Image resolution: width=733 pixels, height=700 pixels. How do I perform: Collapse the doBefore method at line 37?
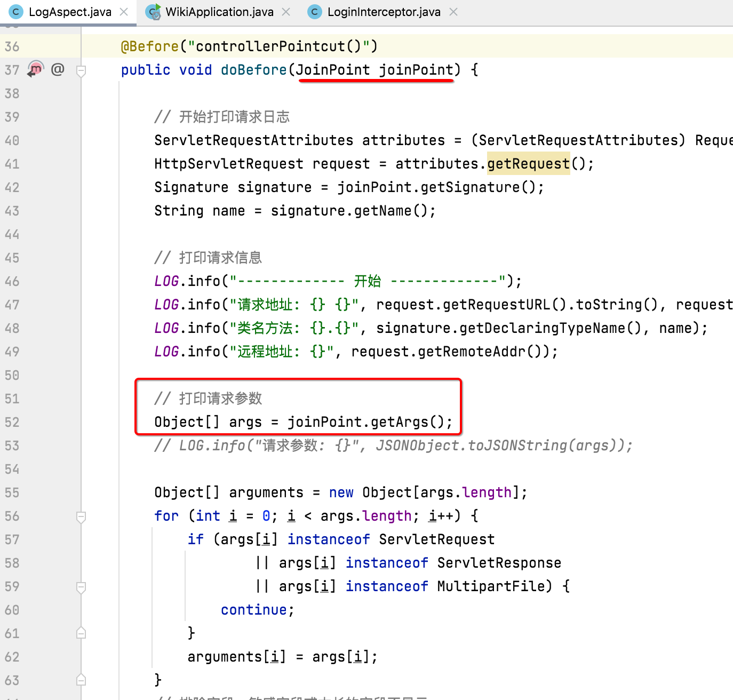point(81,70)
